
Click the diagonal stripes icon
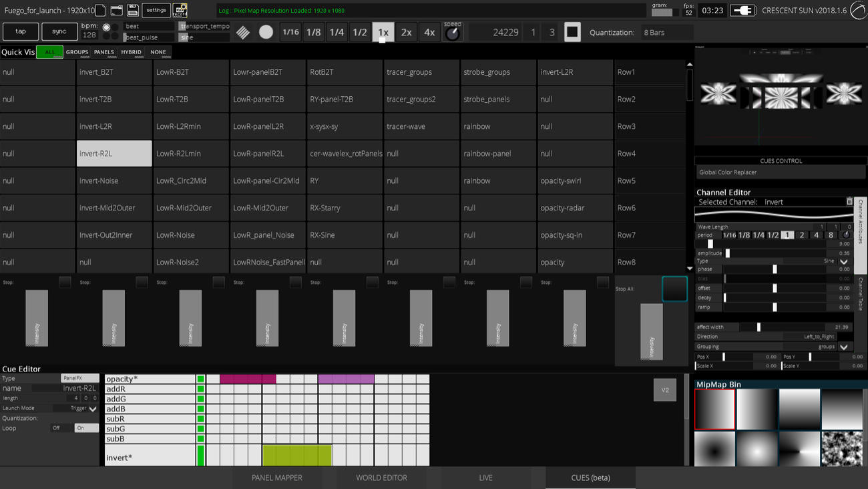tap(243, 32)
